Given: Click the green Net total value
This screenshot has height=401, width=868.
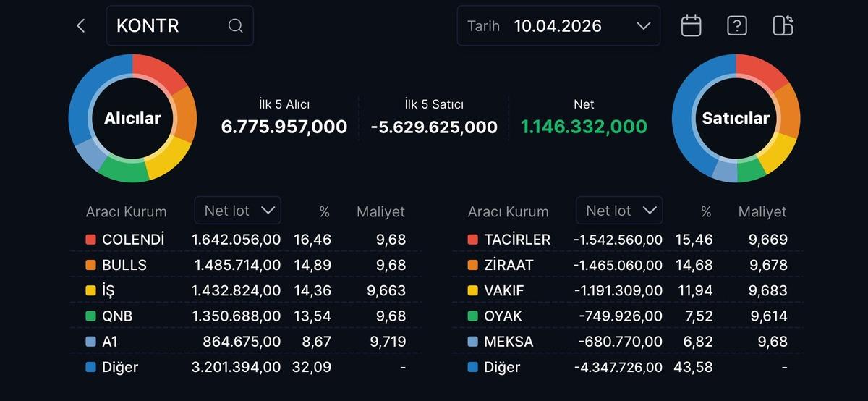Looking at the screenshot, I should coord(584,127).
